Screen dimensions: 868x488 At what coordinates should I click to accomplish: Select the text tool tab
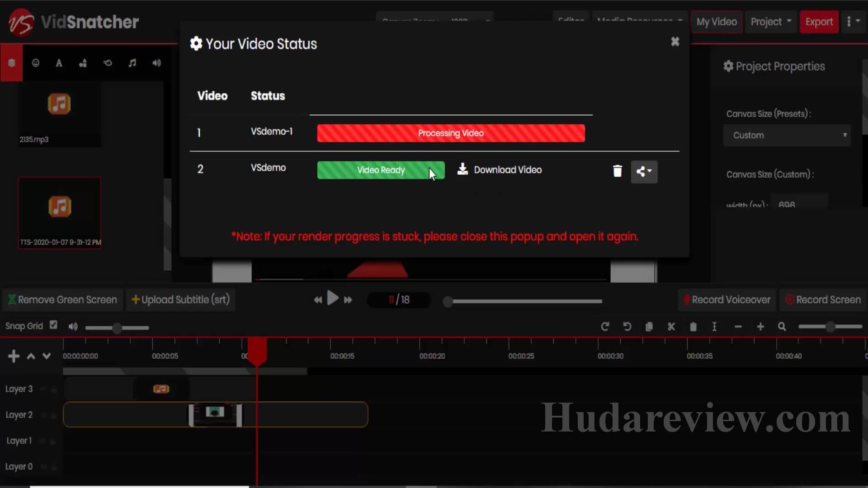tap(59, 63)
